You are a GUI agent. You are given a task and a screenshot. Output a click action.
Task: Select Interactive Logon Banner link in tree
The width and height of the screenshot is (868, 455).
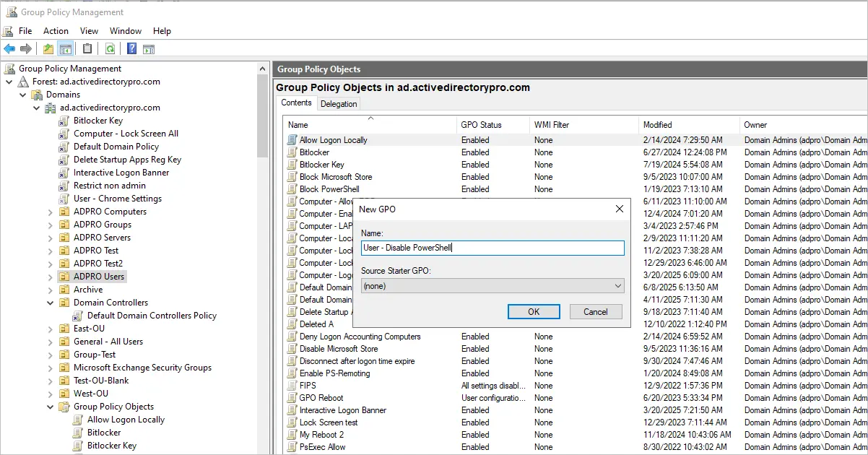coord(121,173)
